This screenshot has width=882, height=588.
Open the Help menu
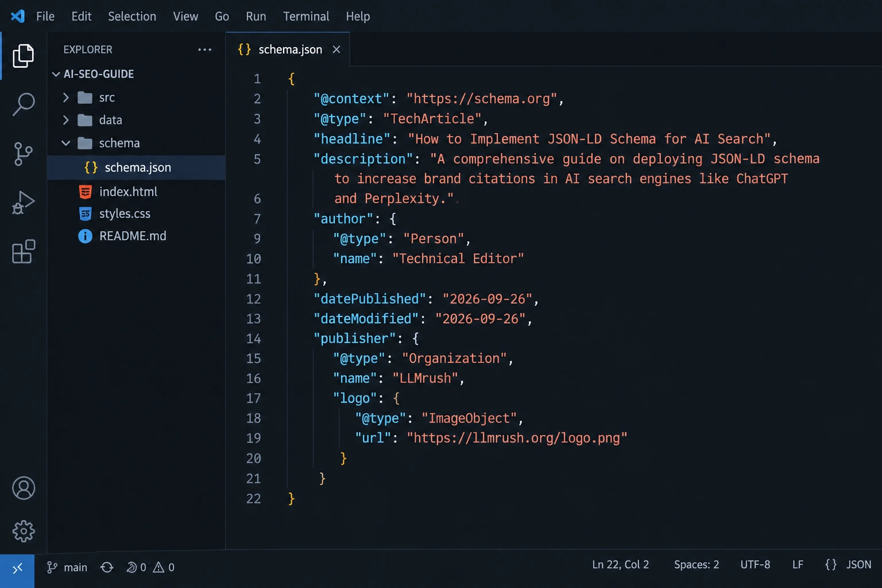(358, 16)
